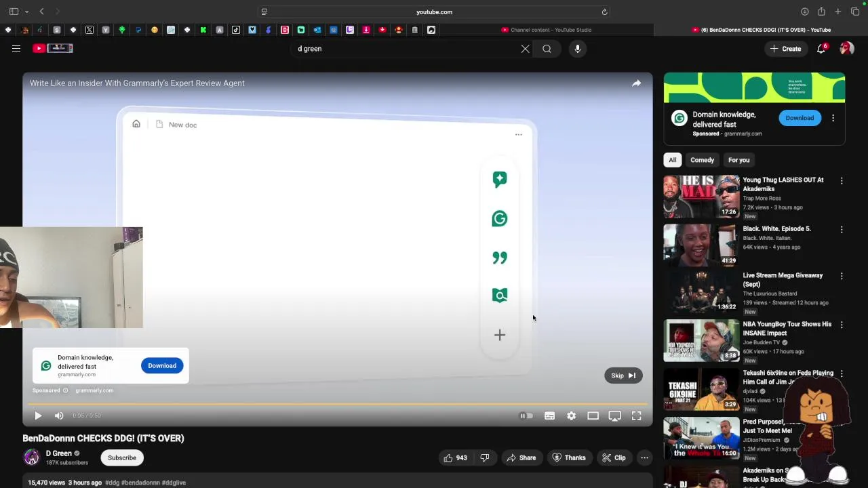Screen dimensions: 868x488
Task: Open Tekashi 6ix9ine video thumbnail
Action: 701,390
